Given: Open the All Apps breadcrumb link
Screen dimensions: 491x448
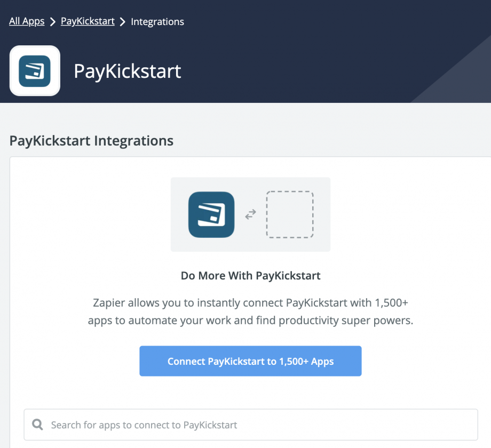Looking at the screenshot, I should coord(27,21).
